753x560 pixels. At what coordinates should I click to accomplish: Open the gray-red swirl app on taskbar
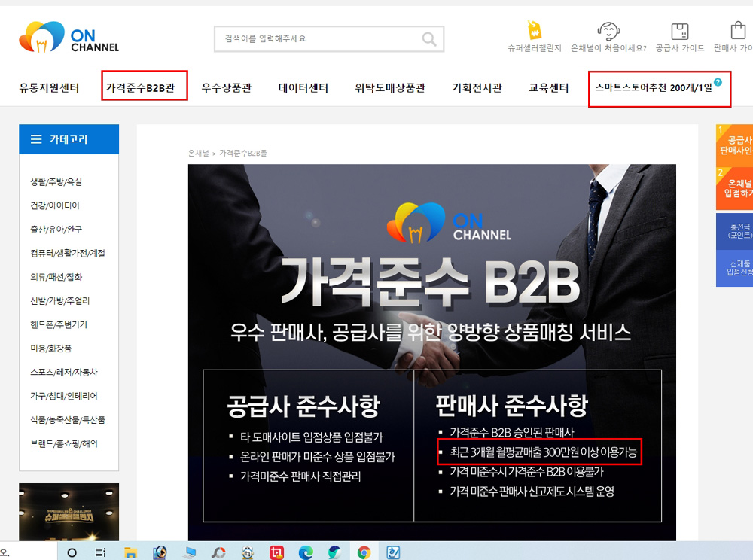coord(218,552)
